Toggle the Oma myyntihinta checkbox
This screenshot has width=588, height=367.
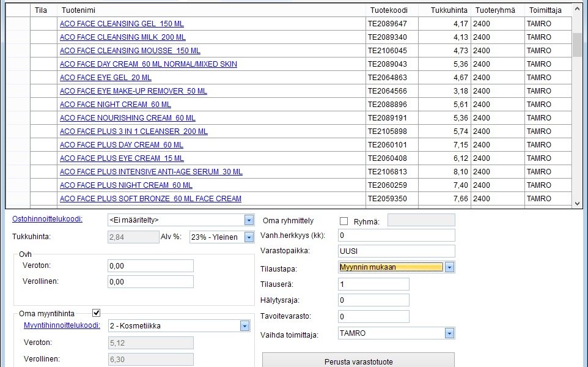pos(97,313)
